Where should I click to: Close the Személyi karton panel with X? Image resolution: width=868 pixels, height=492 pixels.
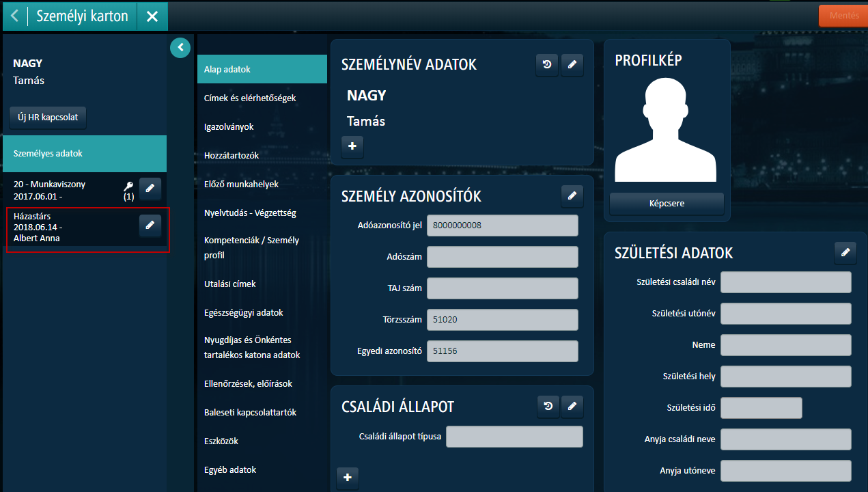[x=152, y=16]
